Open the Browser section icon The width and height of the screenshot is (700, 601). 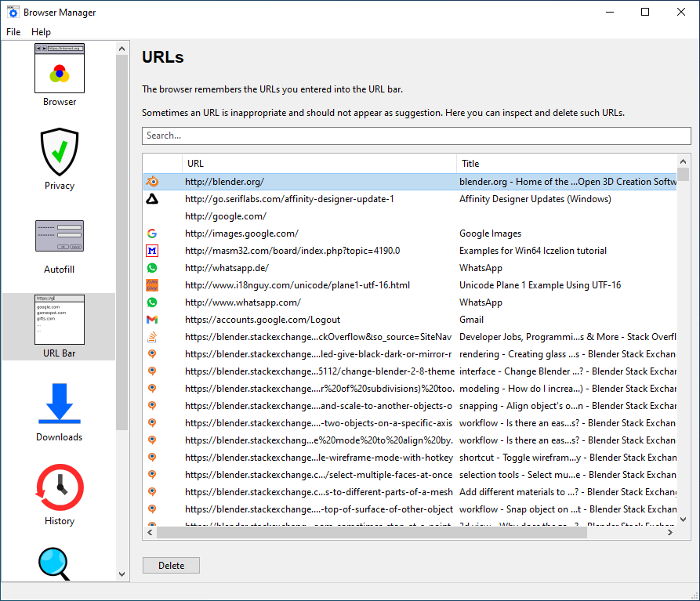(x=60, y=68)
